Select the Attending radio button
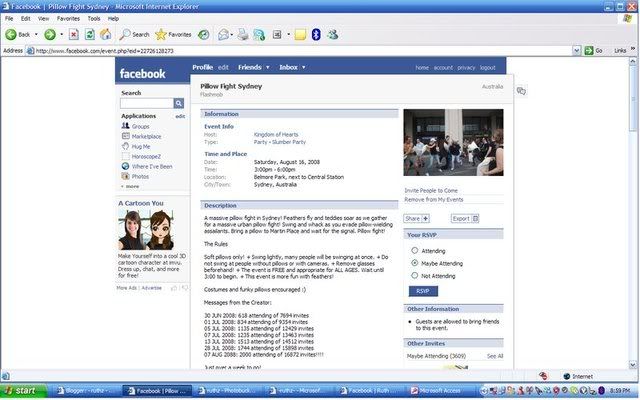The image size is (640, 400). pyautogui.click(x=415, y=251)
